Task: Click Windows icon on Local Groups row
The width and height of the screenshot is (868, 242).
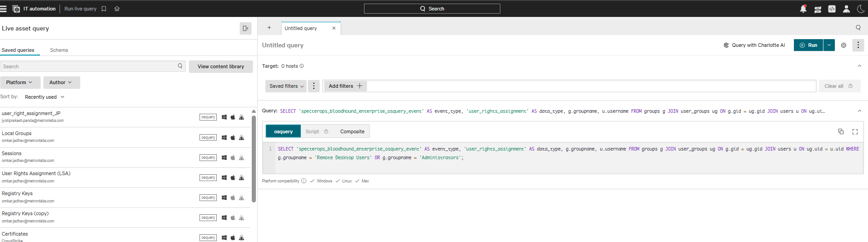Action: pos(224,137)
